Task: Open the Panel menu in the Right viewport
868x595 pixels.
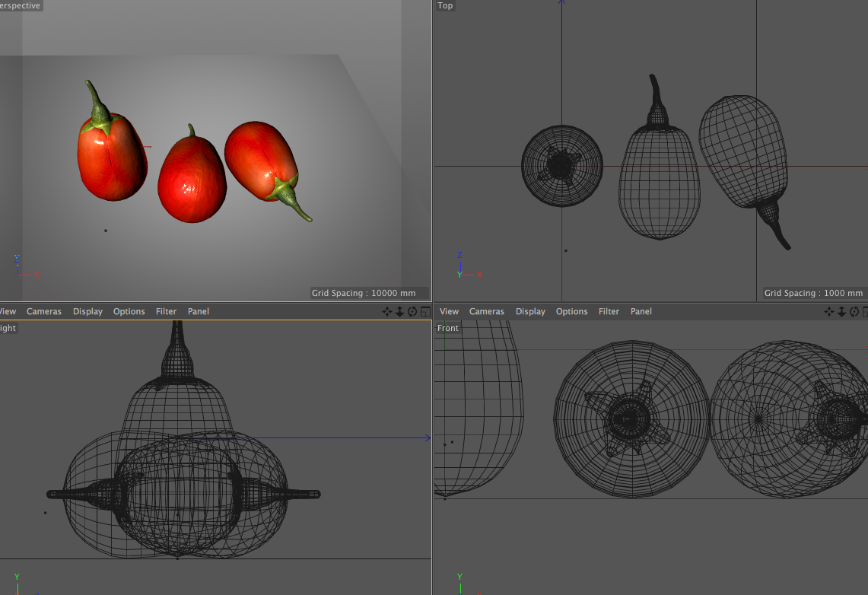Action: click(199, 311)
